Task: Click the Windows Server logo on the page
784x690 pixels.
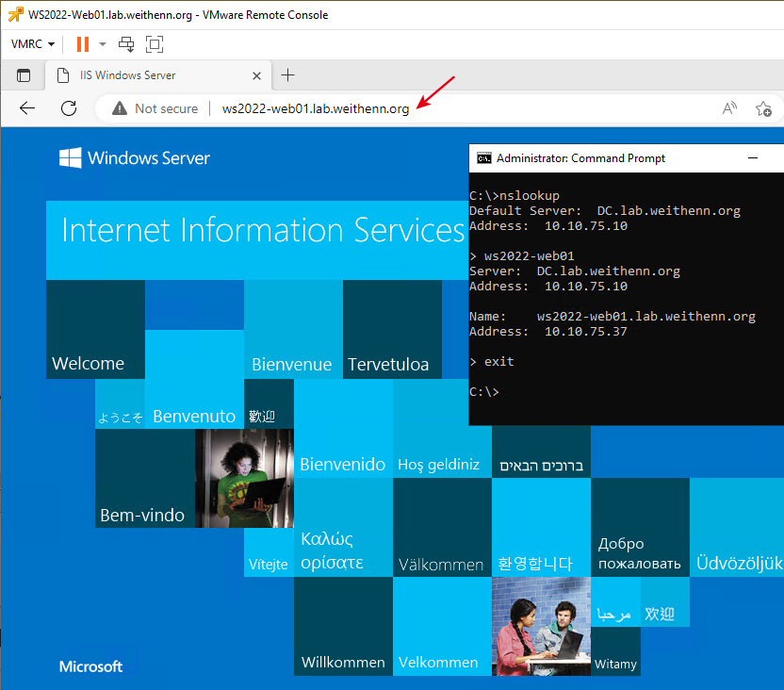Action: tap(135, 158)
